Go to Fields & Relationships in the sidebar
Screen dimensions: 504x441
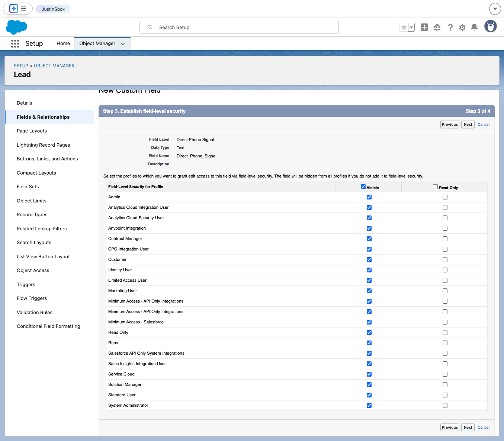[43, 117]
